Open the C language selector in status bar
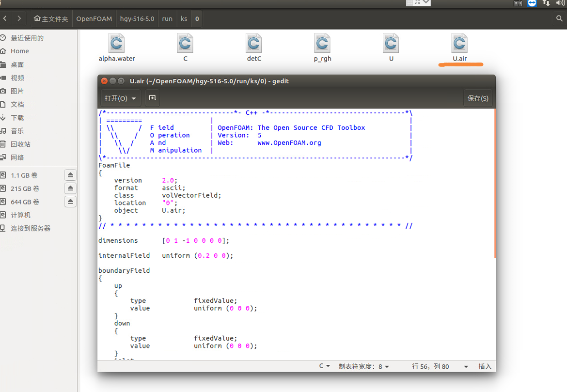Screen dimensions: 567x392 point(324,366)
